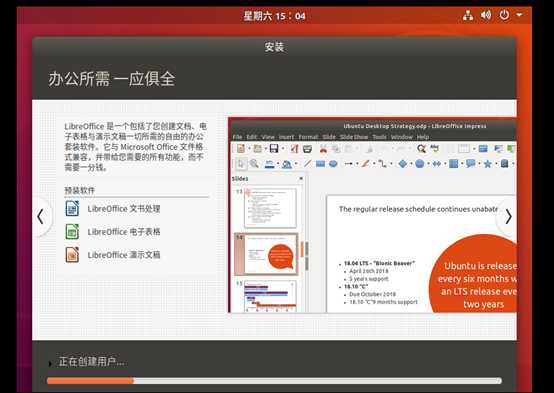
Task: Click the Callouts speech bubble icon in Impress
Action: pos(470,164)
